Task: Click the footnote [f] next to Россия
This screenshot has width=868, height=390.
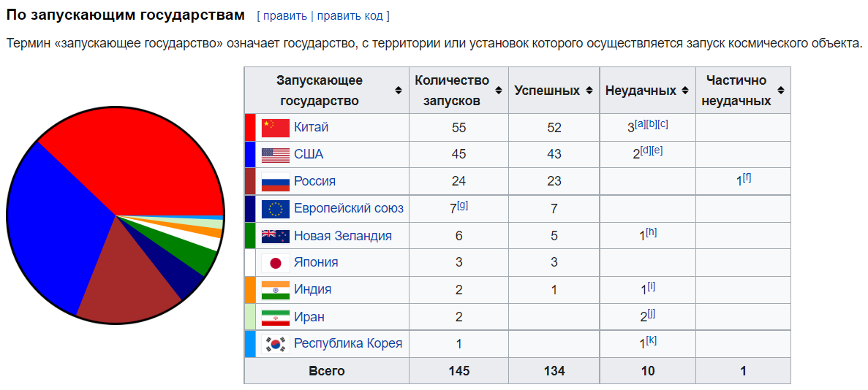Action: [x=747, y=177]
